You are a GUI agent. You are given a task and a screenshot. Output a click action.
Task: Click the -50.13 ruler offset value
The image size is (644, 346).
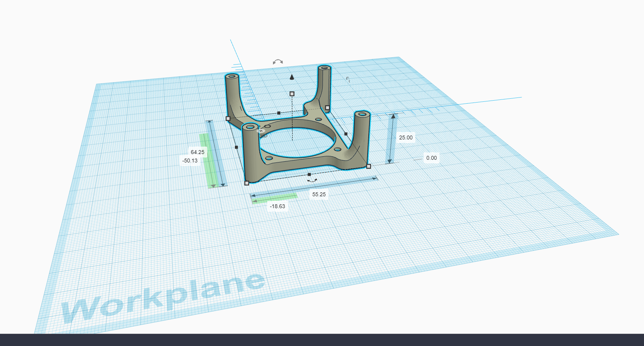click(x=190, y=161)
